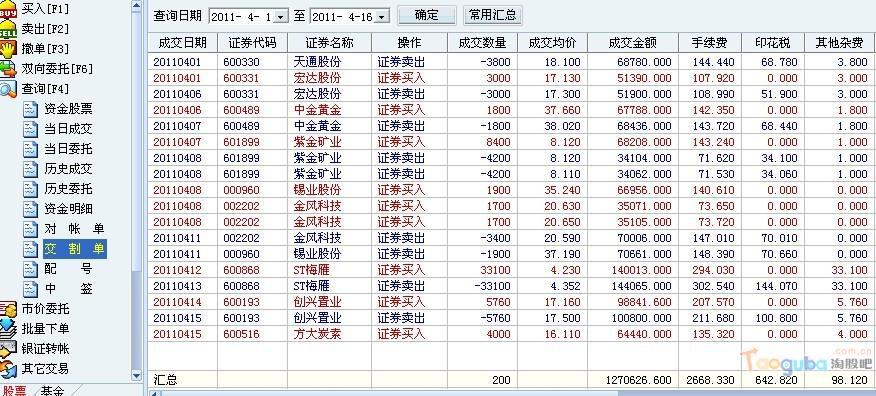Click the magnifier icon for 查询[F4]
This screenshot has width=876, height=396.
[x=8, y=89]
